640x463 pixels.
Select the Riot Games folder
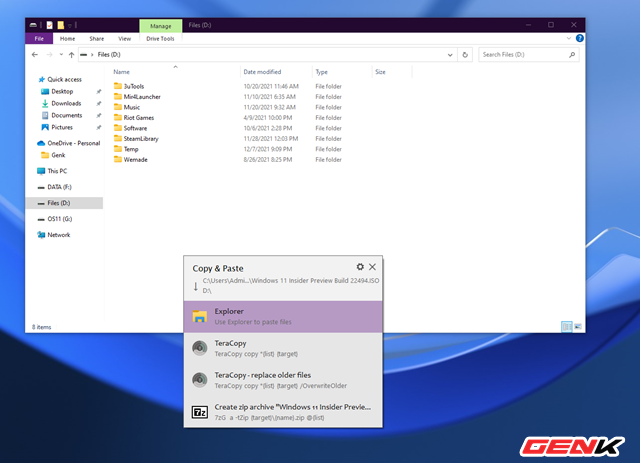point(134,118)
